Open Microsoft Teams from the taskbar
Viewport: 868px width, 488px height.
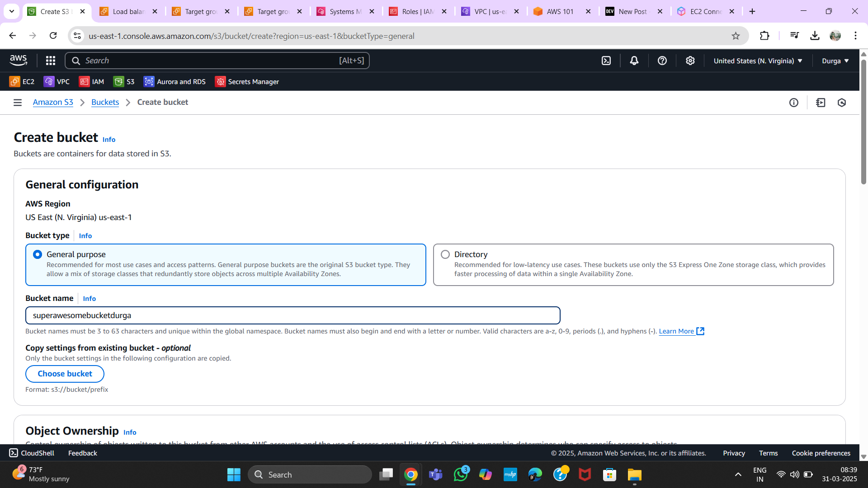click(x=436, y=474)
